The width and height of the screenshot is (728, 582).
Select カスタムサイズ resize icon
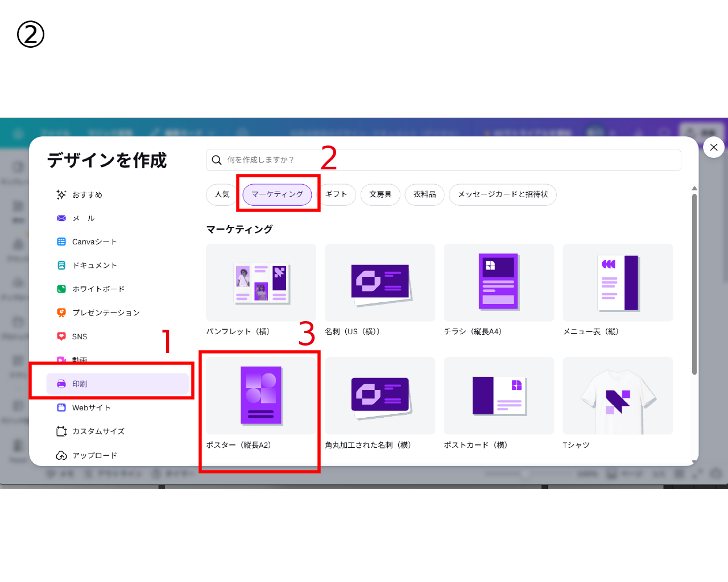[x=61, y=431]
